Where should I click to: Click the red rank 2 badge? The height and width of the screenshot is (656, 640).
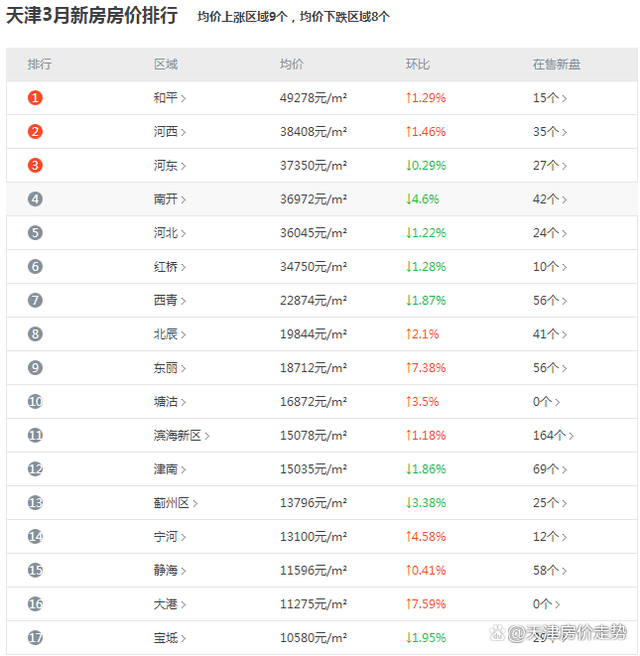click(35, 132)
